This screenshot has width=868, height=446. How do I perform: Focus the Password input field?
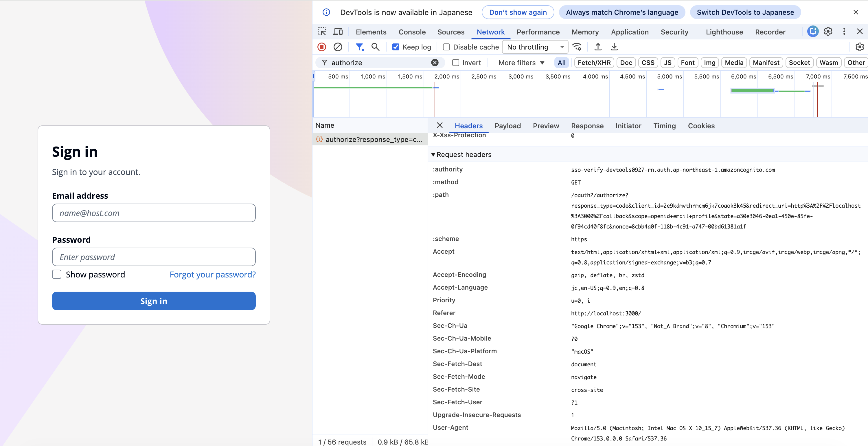coord(154,257)
